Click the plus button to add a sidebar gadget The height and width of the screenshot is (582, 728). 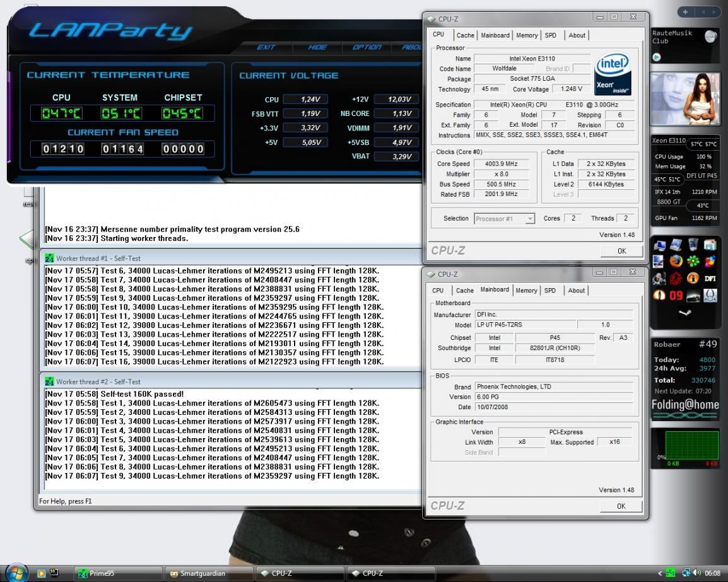[x=685, y=12]
